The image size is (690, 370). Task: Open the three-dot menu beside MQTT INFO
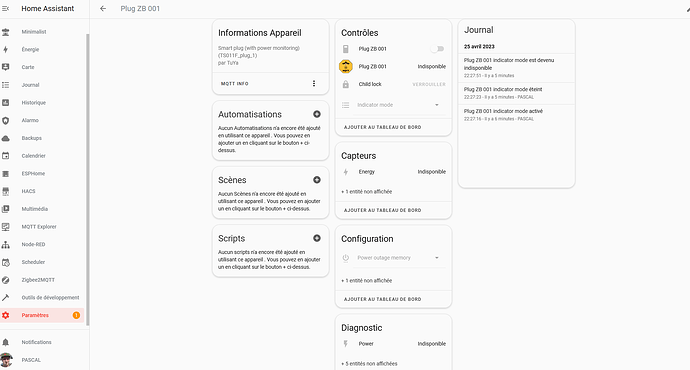tap(314, 83)
